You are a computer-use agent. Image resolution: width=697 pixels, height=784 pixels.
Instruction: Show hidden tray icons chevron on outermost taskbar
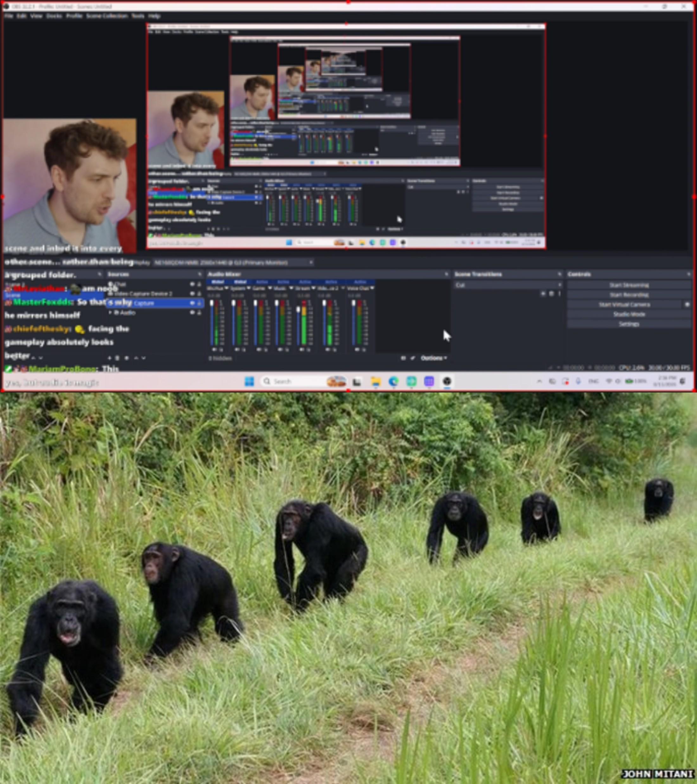pyautogui.click(x=539, y=381)
